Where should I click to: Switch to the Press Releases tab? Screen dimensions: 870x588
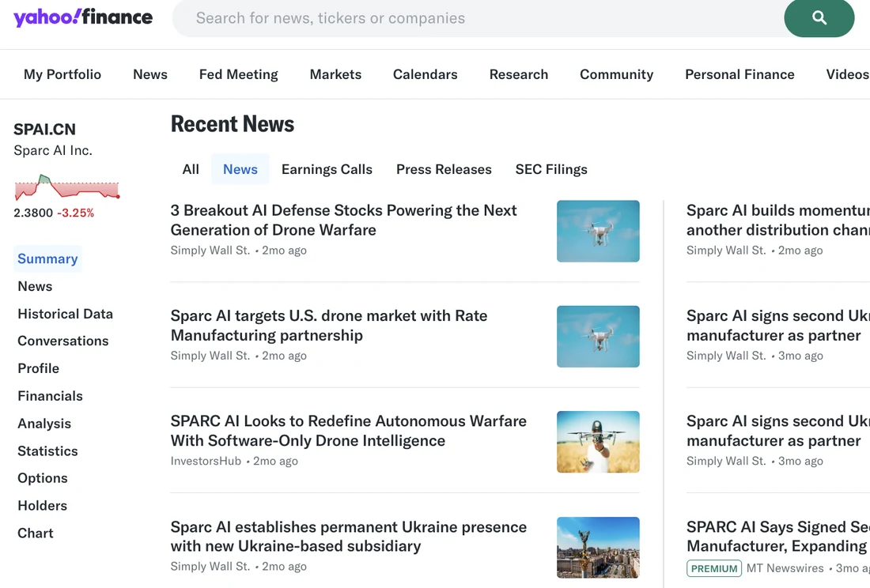coord(444,169)
